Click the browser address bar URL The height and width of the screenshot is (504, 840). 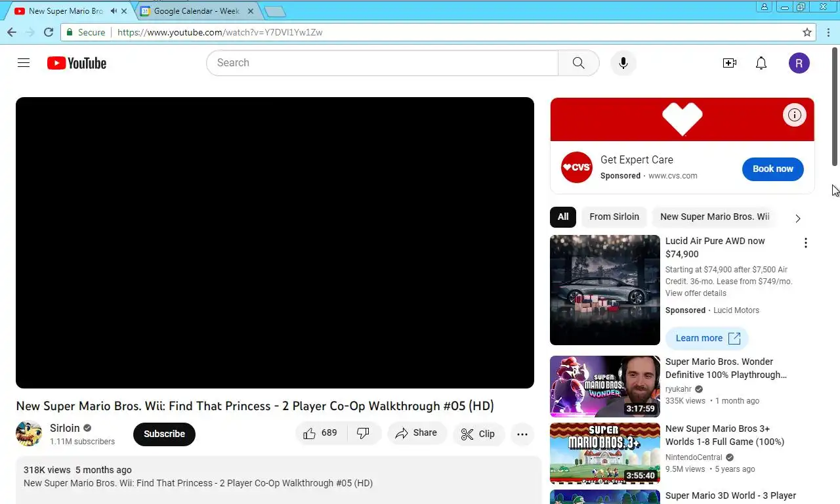click(x=219, y=32)
